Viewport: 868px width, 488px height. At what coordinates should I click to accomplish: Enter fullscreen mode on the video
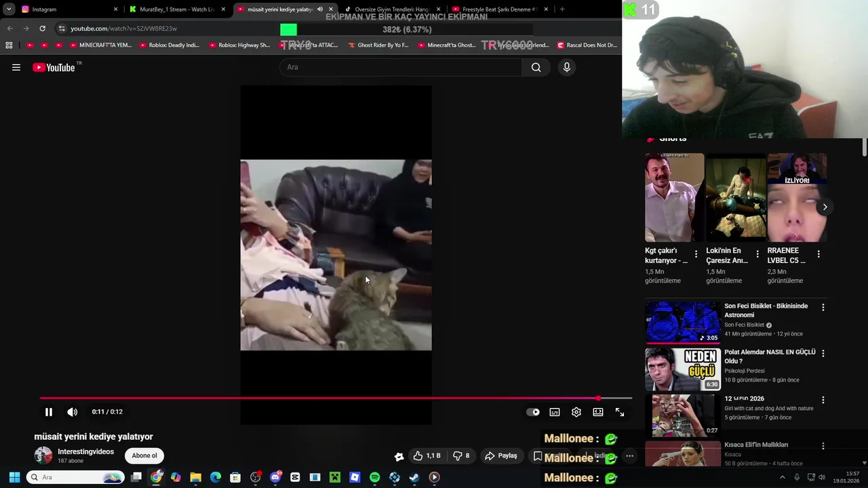point(620,412)
